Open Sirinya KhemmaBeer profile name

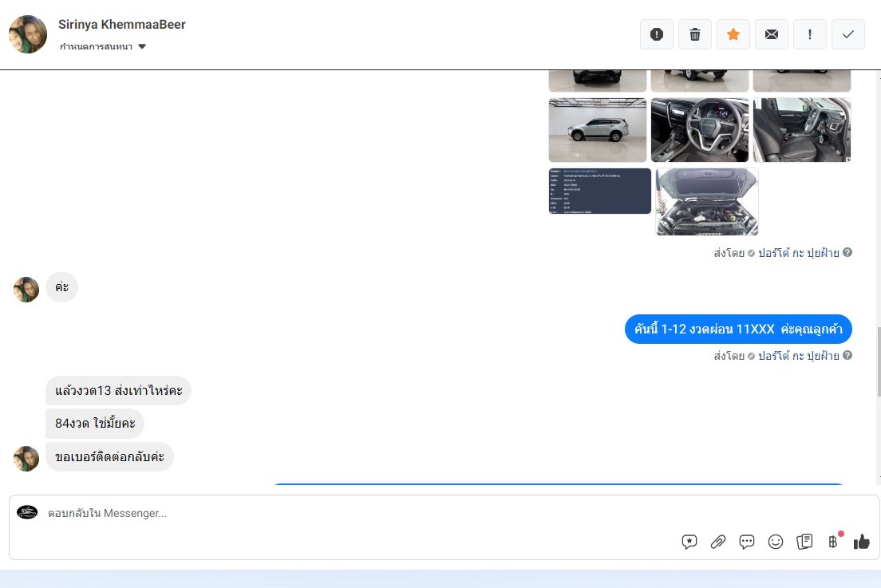tap(122, 24)
